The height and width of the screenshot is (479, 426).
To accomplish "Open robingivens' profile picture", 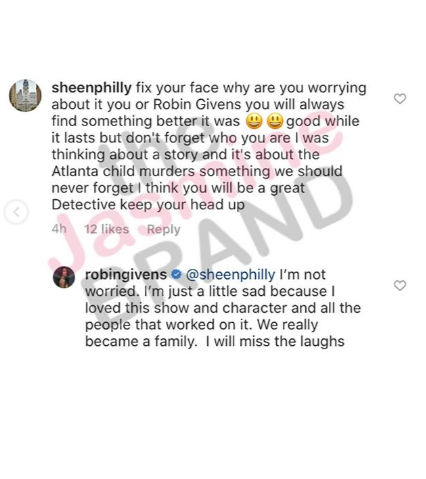I will (x=64, y=277).
